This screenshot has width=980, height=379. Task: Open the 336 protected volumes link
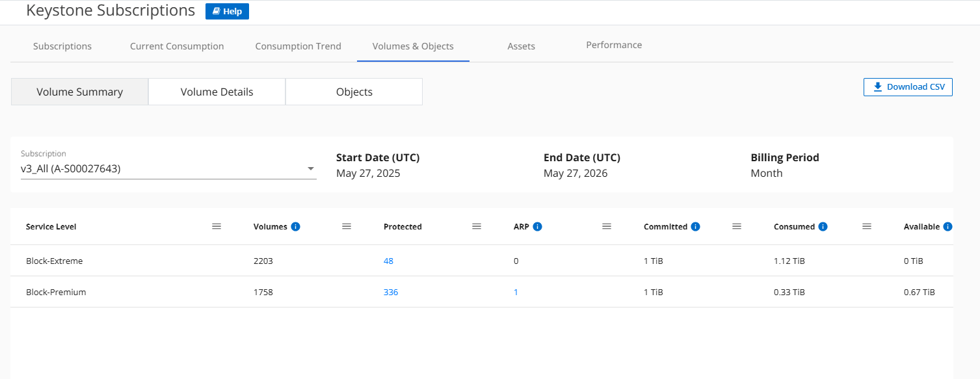tap(391, 293)
